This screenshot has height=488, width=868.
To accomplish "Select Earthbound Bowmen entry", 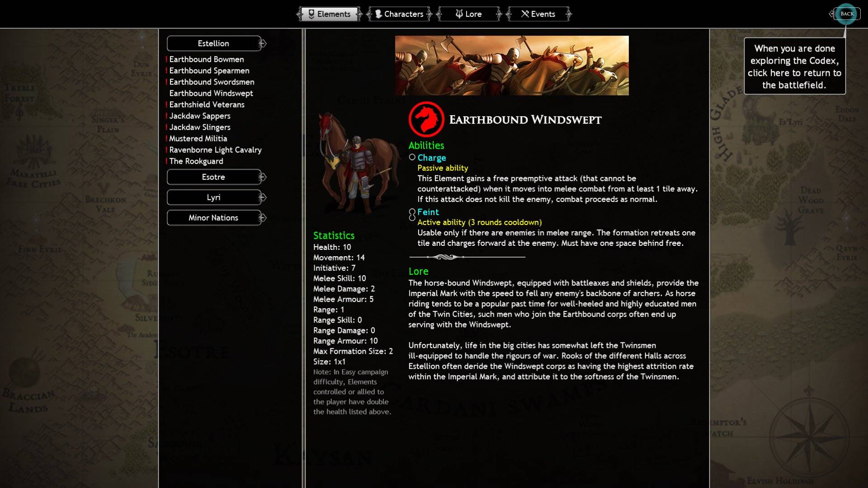I will pos(207,59).
